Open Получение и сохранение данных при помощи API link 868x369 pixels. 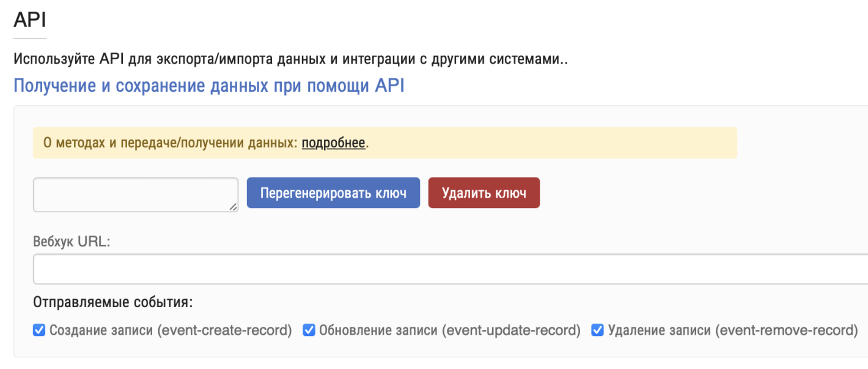click(x=208, y=86)
